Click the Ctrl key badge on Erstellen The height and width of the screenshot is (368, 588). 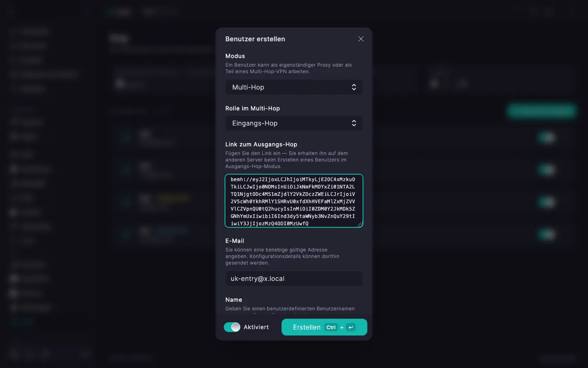point(331,327)
